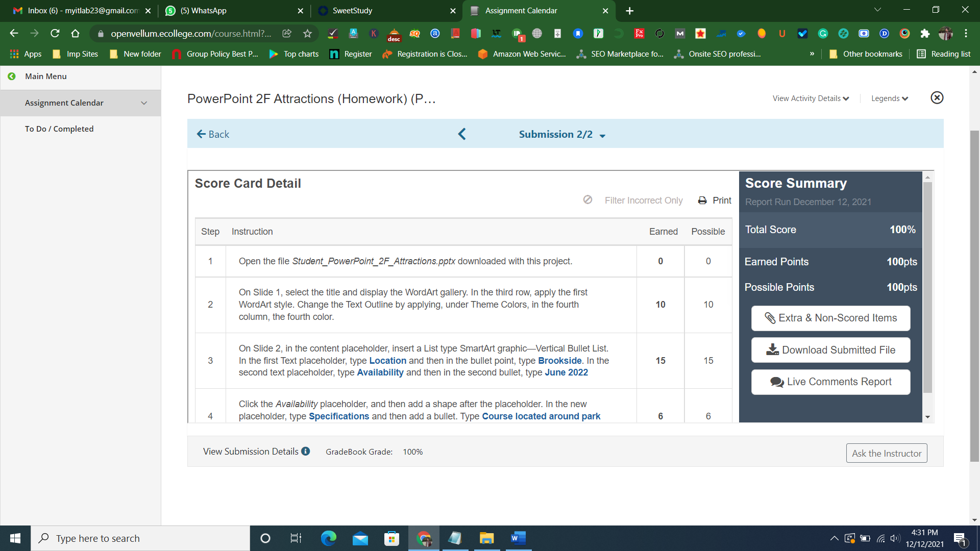Open the Top charts bookmark
Screen dimensions: 980x551
tap(294, 54)
